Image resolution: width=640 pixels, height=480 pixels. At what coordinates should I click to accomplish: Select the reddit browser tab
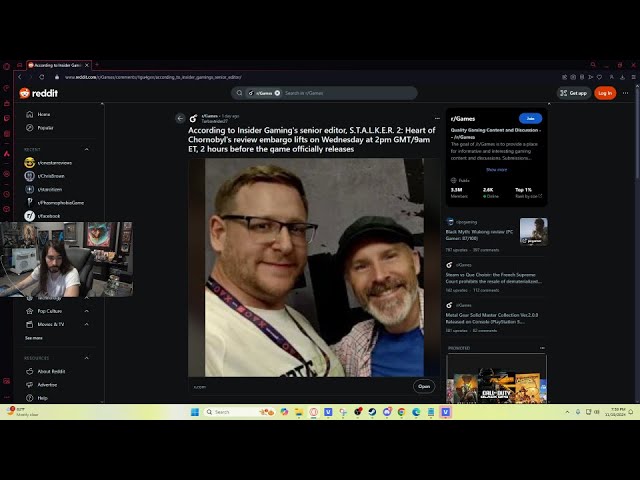(x=55, y=64)
